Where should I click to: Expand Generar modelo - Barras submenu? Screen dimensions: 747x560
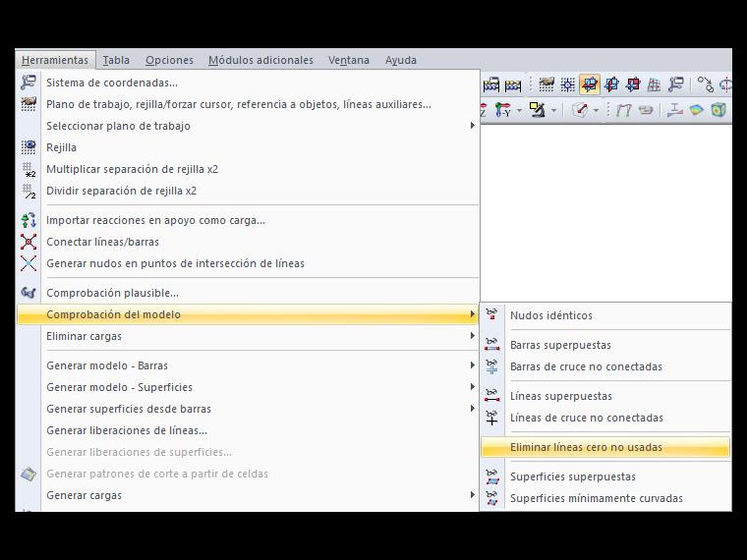[x=248, y=365]
